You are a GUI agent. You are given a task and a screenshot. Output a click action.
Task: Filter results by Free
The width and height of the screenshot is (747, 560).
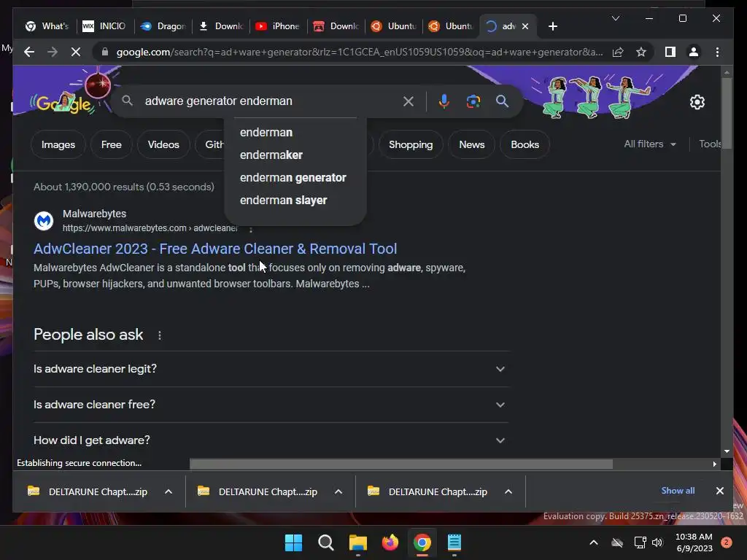[x=111, y=145]
